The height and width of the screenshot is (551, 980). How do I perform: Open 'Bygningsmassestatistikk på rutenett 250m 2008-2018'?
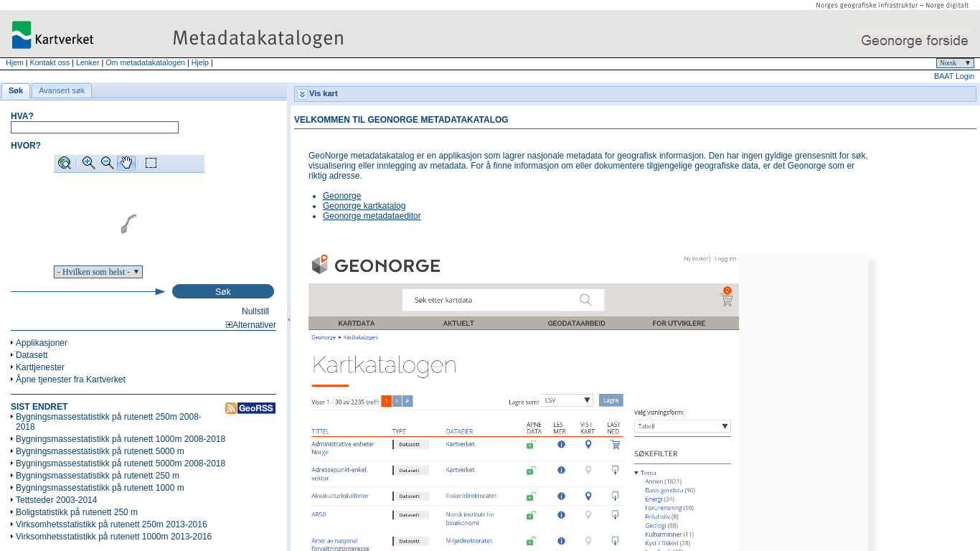(108, 421)
